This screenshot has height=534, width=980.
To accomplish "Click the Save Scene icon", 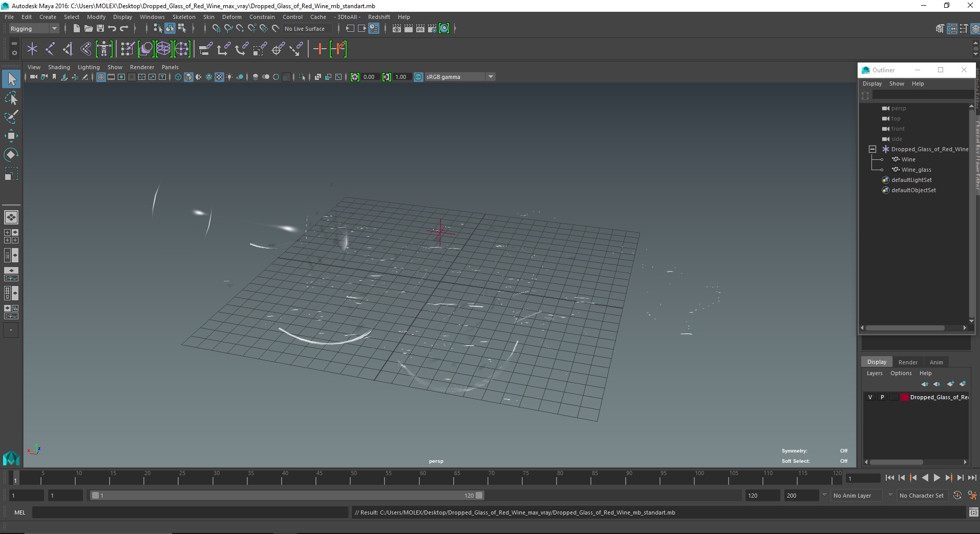I will [100, 29].
